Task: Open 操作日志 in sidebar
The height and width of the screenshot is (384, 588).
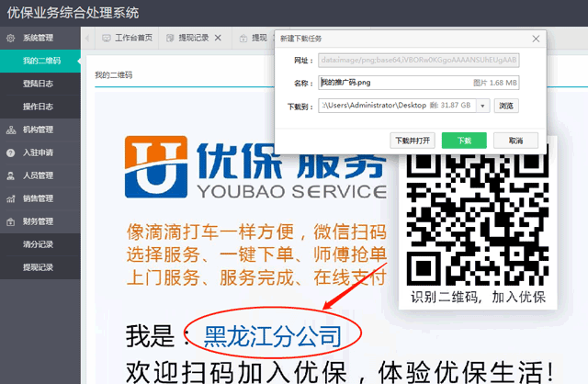Action: pos(38,107)
